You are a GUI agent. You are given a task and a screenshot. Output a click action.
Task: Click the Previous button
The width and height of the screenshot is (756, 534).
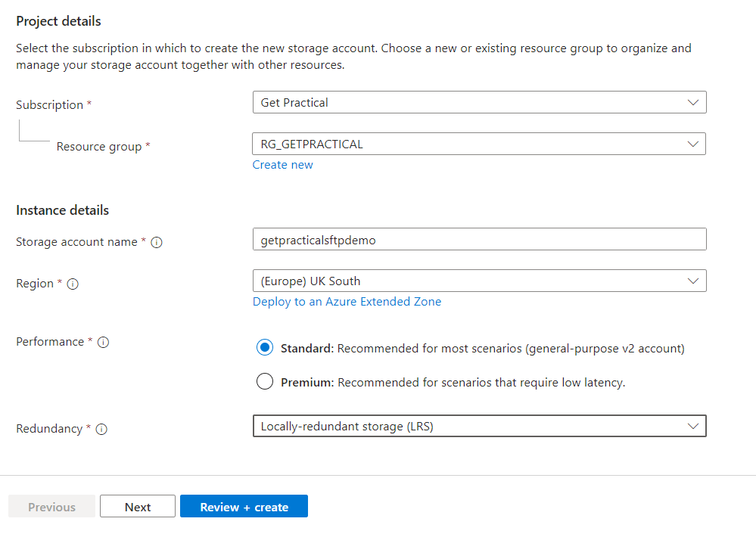[x=51, y=507]
